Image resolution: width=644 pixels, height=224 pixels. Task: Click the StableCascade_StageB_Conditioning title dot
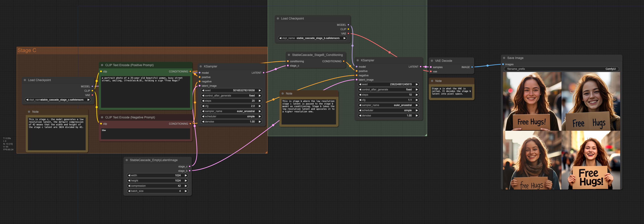(289, 55)
